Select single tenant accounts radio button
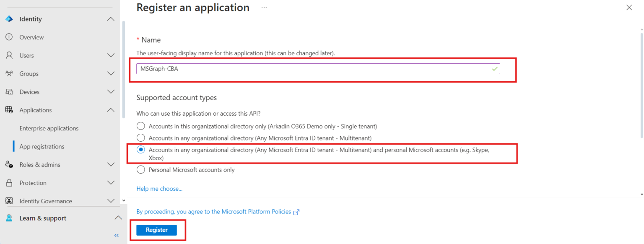The height and width of the screenshot is (244, 644). tap(140, 126)
